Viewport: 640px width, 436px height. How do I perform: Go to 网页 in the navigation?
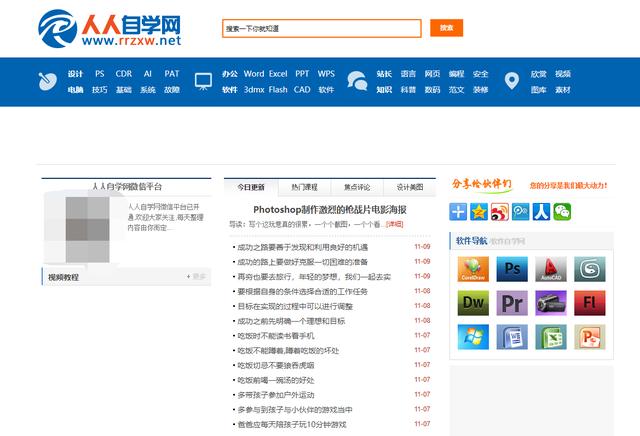coord(432,74)
